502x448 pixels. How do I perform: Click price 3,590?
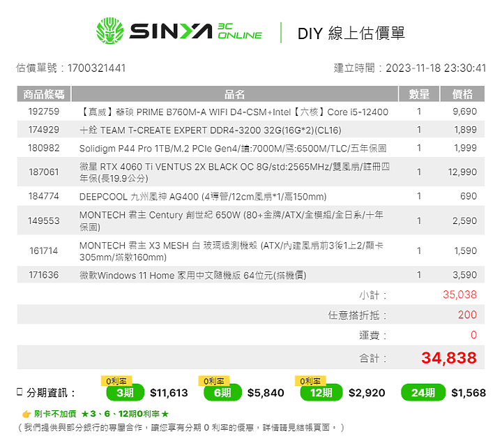(x=464, y=275)
